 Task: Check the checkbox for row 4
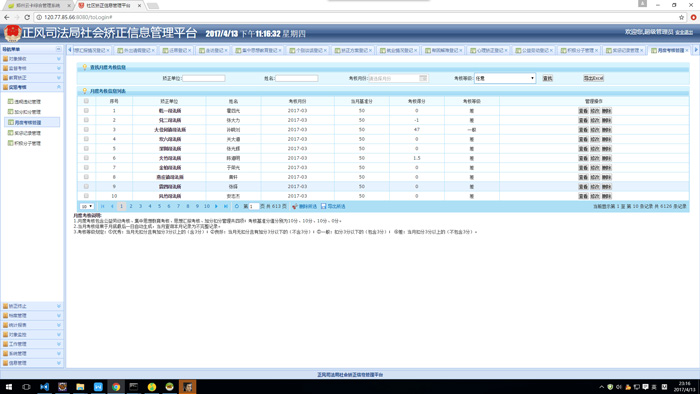[x=86, y=139]
